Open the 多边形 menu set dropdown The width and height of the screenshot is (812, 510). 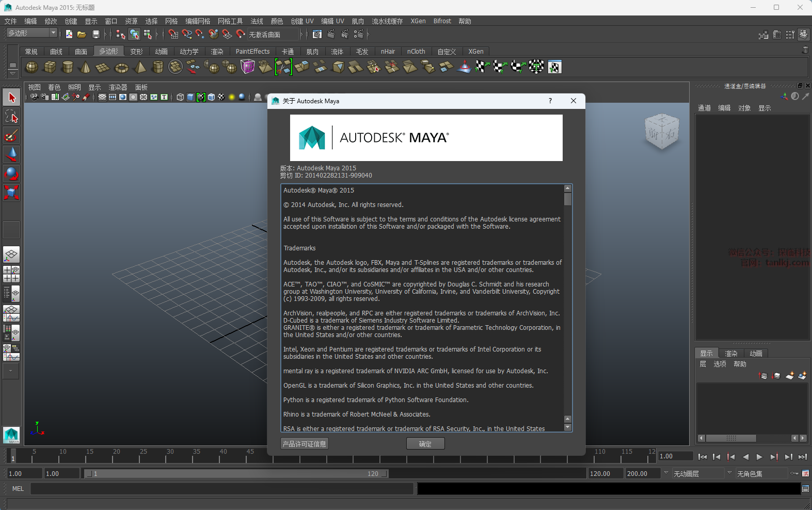53,33
